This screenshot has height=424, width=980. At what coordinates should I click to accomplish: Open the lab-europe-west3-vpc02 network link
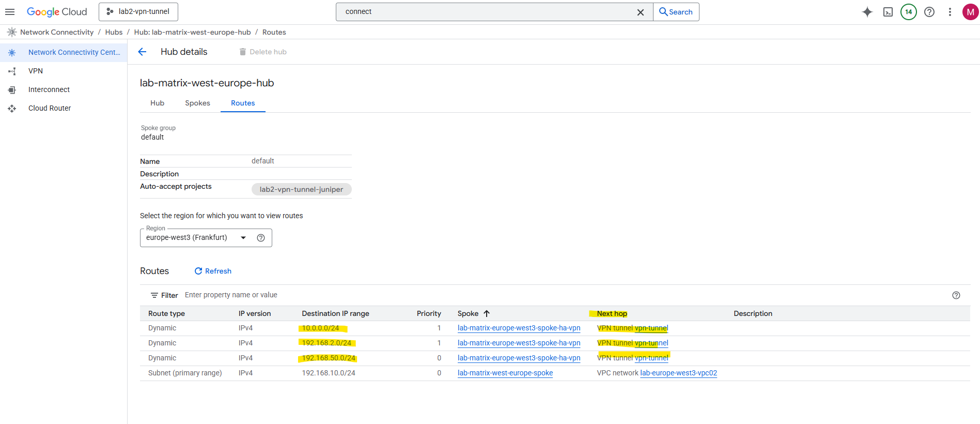[678, 373]
